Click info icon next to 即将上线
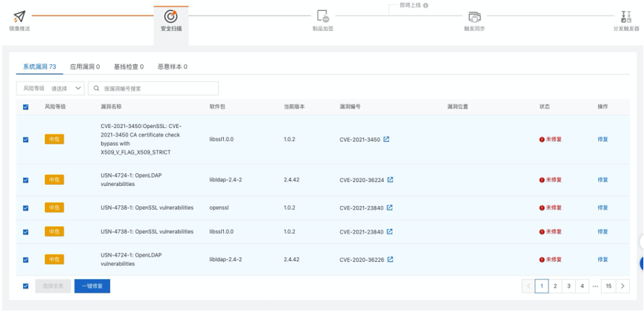The width and height of the screenshot is (644, 316). [x=425, y=5]
